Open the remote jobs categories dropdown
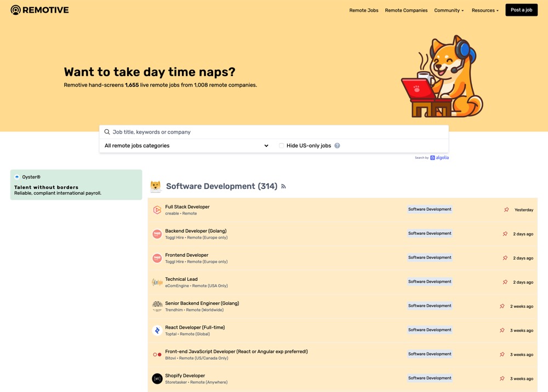Image resolution: width=548 pixels, height=392 pixels. pos(186,146)
